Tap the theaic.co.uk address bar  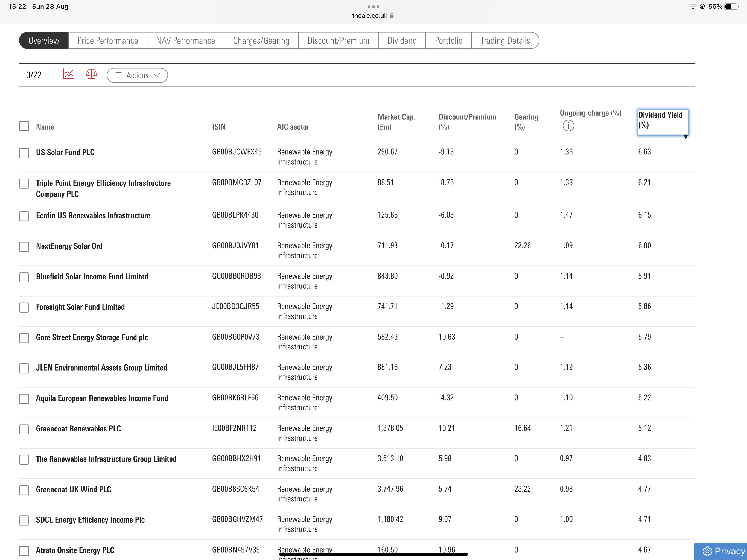[x=370, y=16]
